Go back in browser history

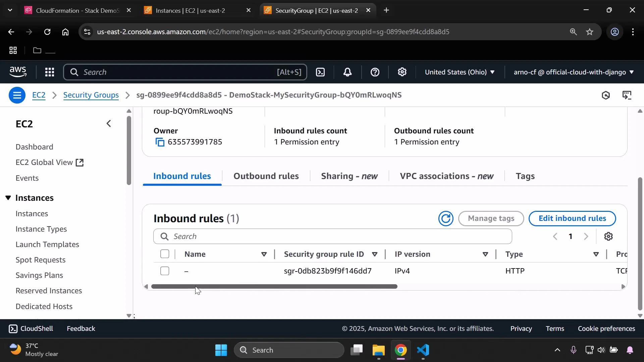click(x=11, y=32)
